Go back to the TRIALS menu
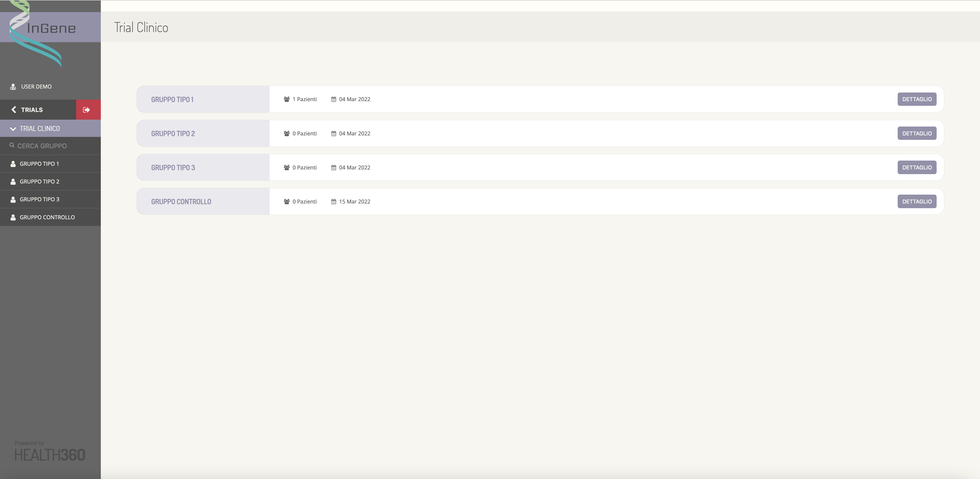The image size is (980, 479). click(32, 110)
